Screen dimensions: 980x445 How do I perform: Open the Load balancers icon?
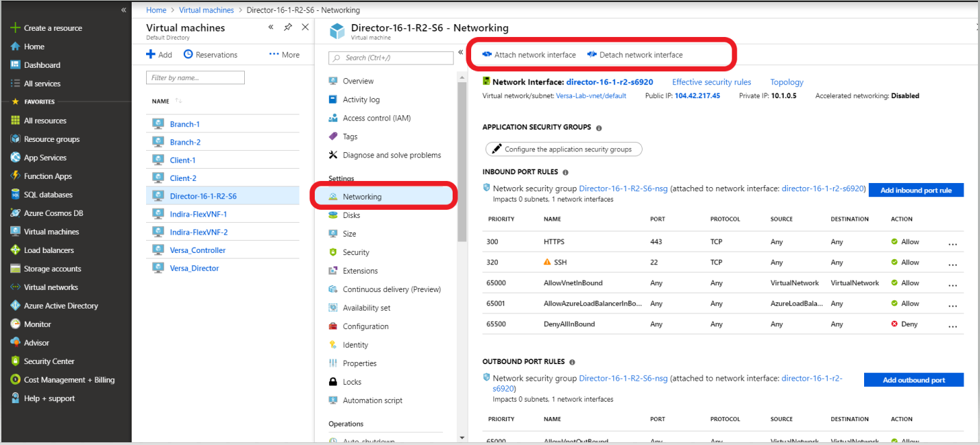15,250
